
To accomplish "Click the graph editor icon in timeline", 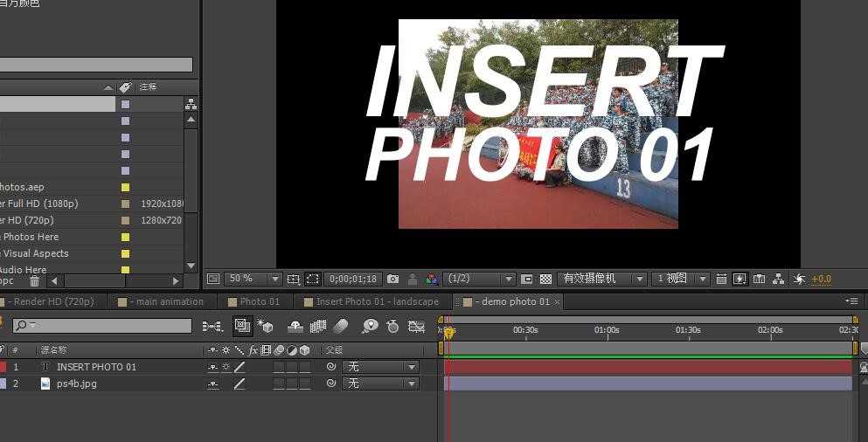I will pos(416,327).
